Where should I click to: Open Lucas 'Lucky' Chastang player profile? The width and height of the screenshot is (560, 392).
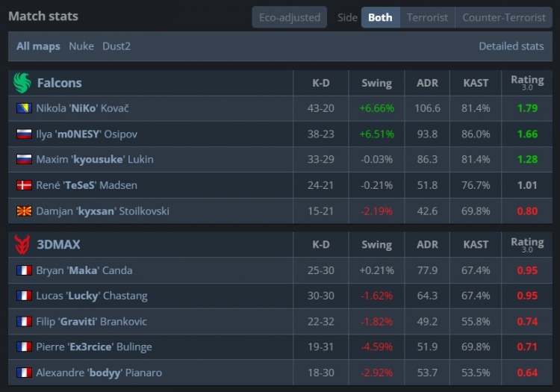coord(91,296)
